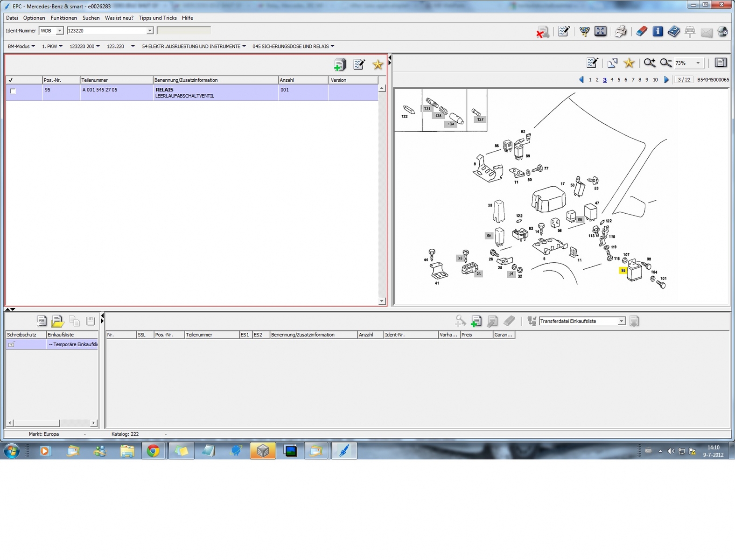The image size is (735, 560).
Task: Click the send-mail globe icon
Action: click(722, 32)
